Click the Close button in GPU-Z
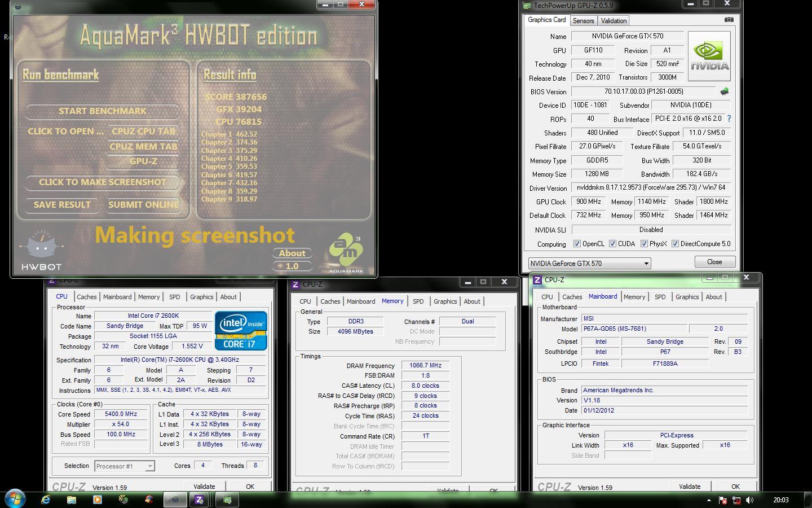The width and height of the screenshot is (812, 508). 714,262
